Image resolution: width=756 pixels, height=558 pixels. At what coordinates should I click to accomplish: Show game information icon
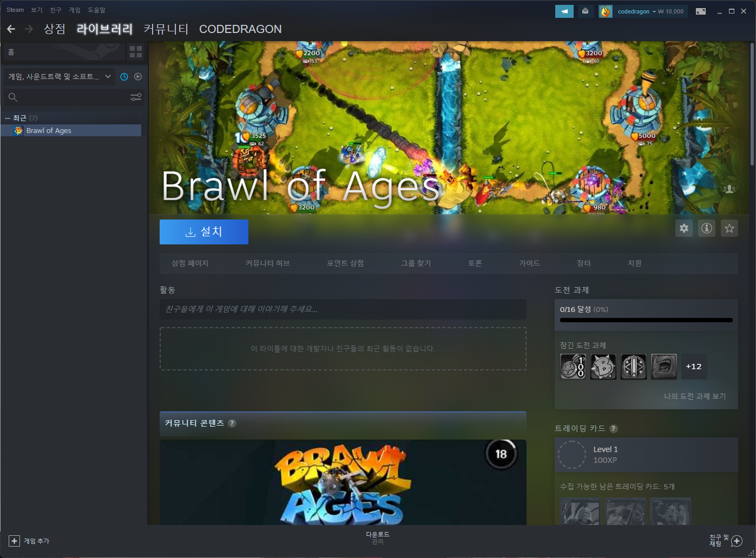[707, 228]
